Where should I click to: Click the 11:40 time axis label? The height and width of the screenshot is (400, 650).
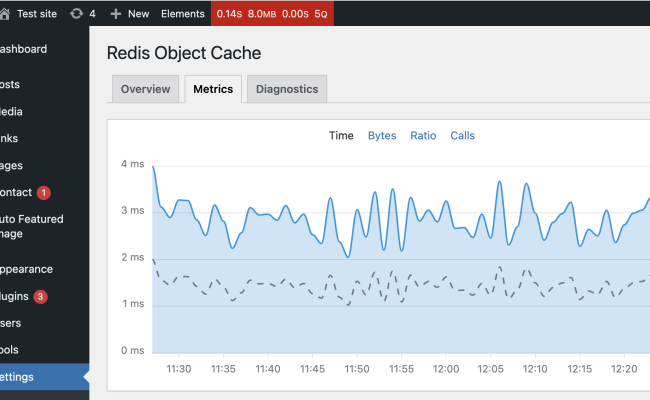[x=268, y=369]
